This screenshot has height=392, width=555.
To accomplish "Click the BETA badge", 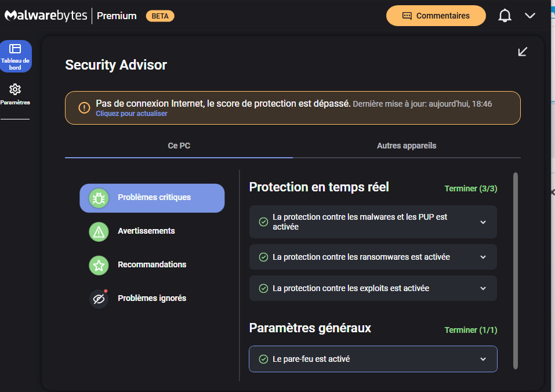I will click(x=160, y=16).
